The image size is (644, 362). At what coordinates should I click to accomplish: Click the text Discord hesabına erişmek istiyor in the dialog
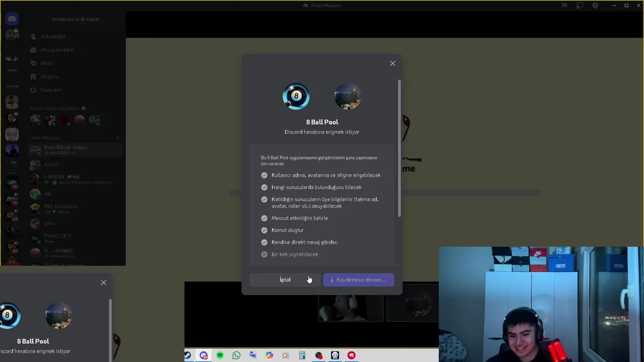pos(322,132)
